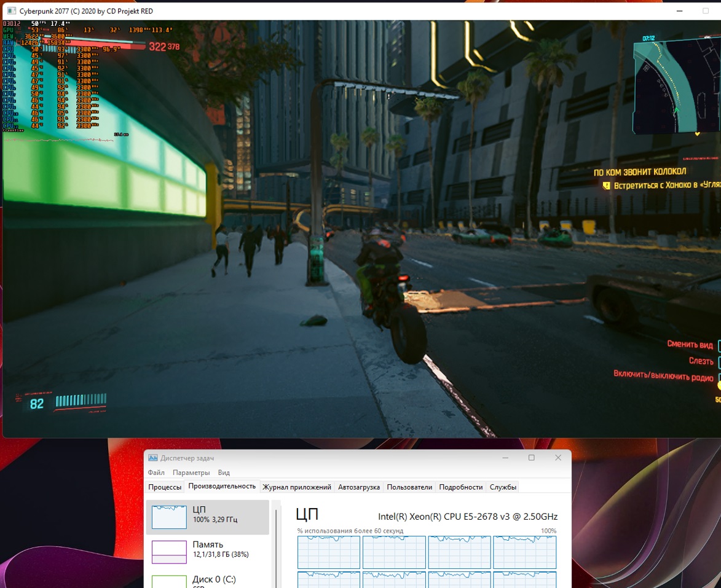
Task: Click the Диск 0 mini graph thumbnail
Action: [169, 582]
